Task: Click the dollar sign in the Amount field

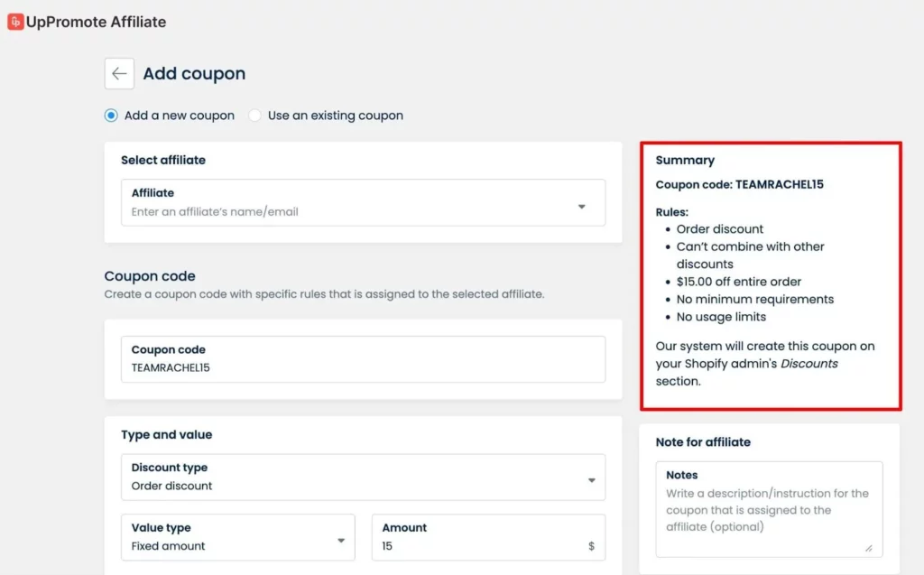Action: pos(591,546)
